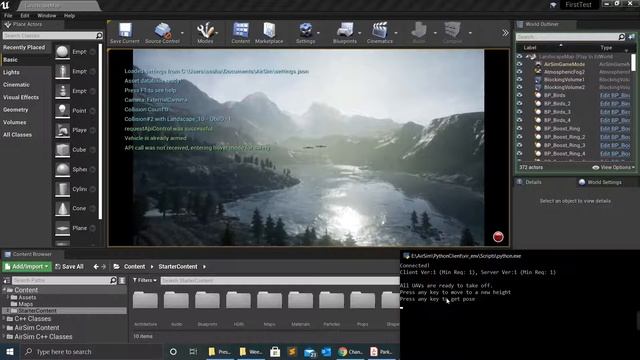Open the Microsoft Store taskbar icon

pyautogui.click(x=275, y=351)
